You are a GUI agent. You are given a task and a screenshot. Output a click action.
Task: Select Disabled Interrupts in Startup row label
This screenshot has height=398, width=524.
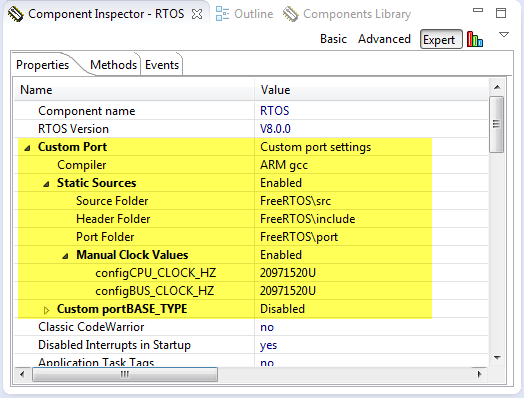[114, 345]
